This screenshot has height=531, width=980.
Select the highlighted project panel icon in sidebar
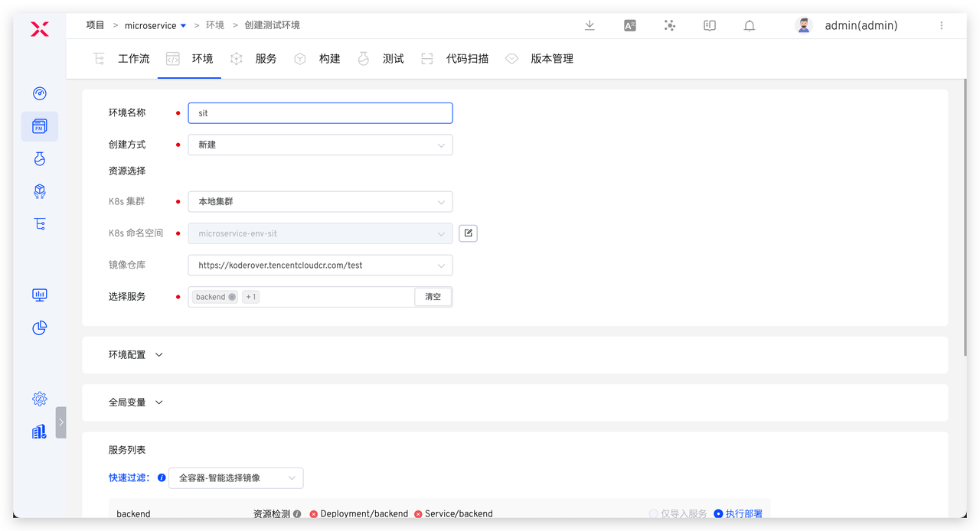click(x=39, y=126)
